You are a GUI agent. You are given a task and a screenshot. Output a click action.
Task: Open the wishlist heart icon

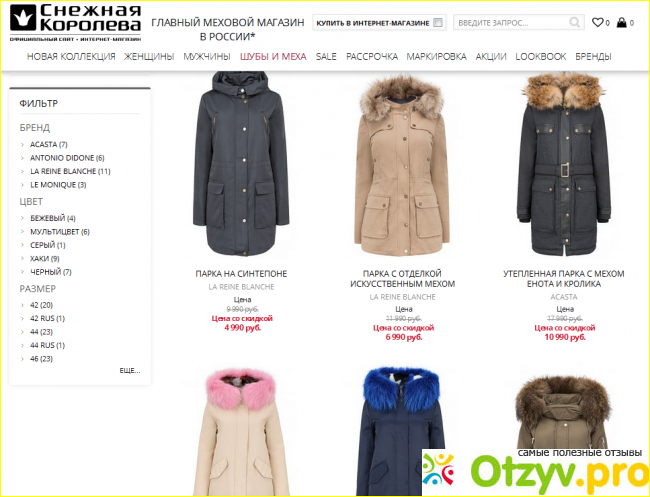[x=597, y=22]
